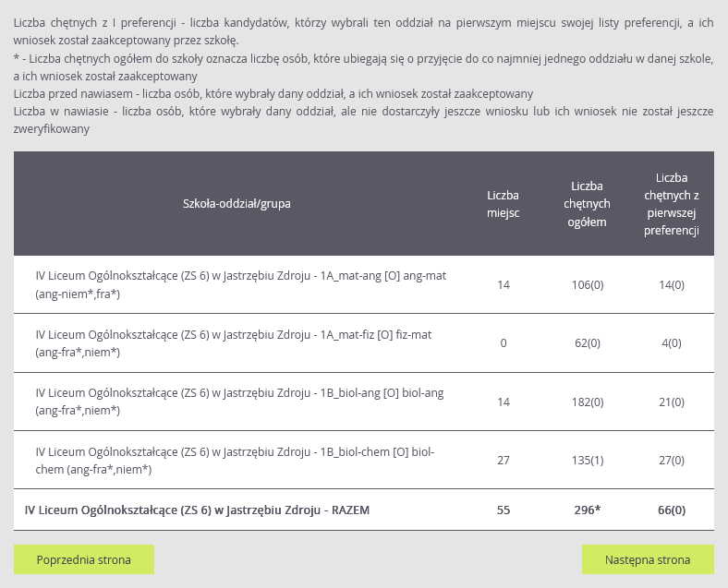Pick the 1B_biol-chem class row name
The image size is (728, 588).
point(235,460)
